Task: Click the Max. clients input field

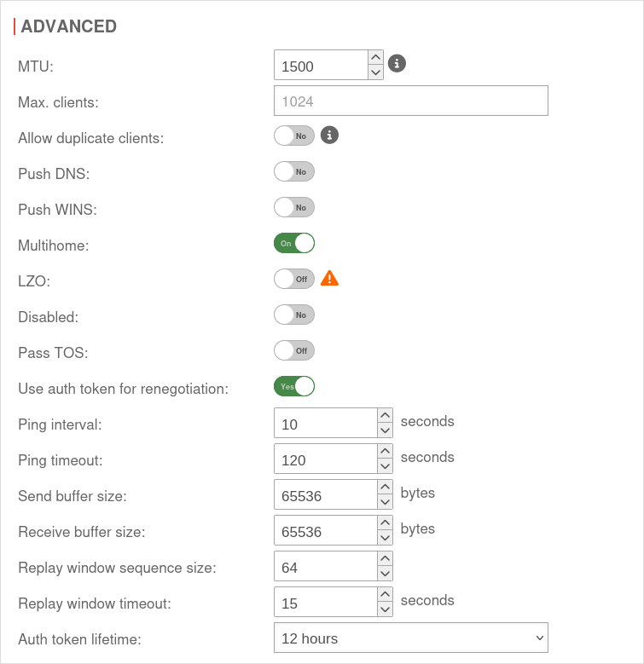Action: click(410, 101)
